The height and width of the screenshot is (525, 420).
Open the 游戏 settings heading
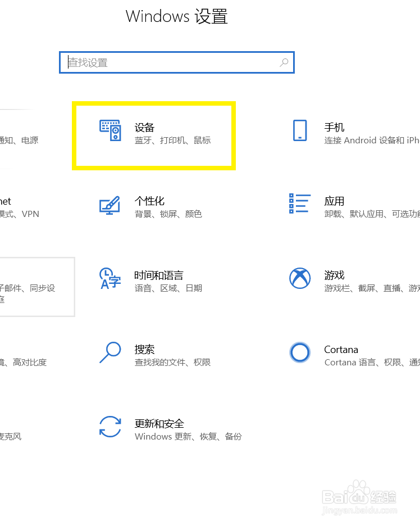334,275
